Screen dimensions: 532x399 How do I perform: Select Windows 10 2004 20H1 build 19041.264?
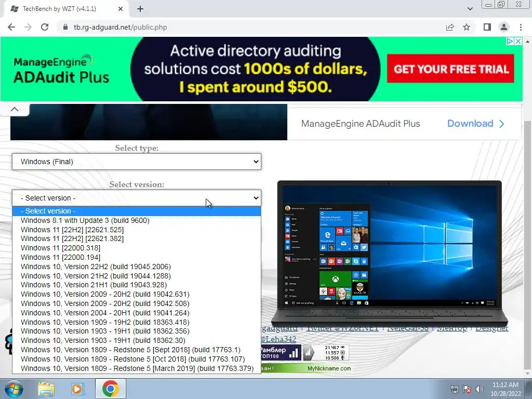137,313
